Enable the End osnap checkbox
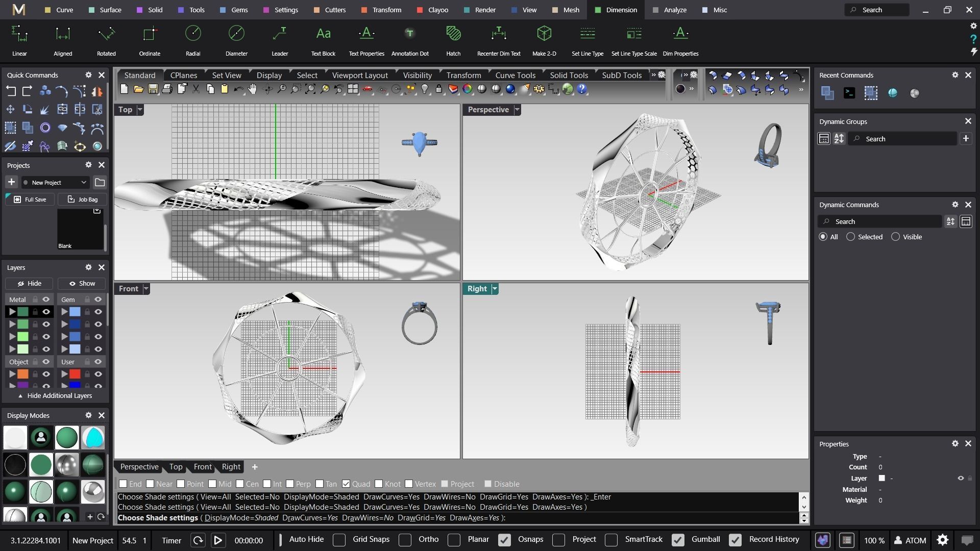 [x=123, y=484]
